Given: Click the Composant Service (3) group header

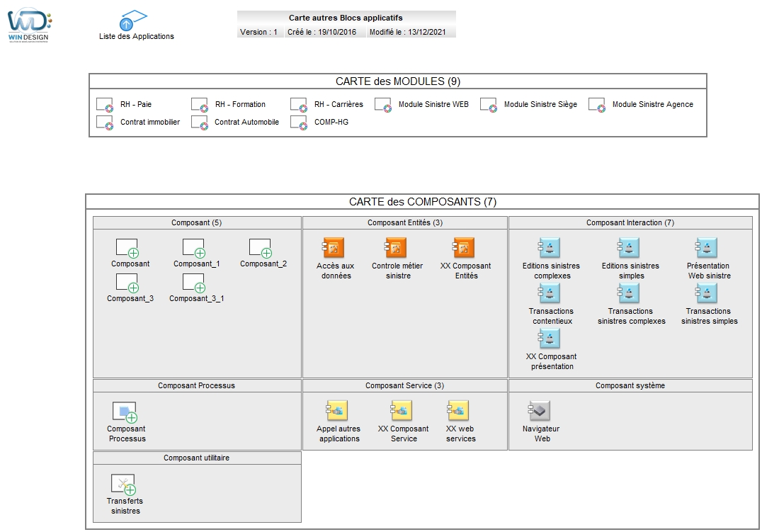Looking at the screenshot, I should (405, 385).
